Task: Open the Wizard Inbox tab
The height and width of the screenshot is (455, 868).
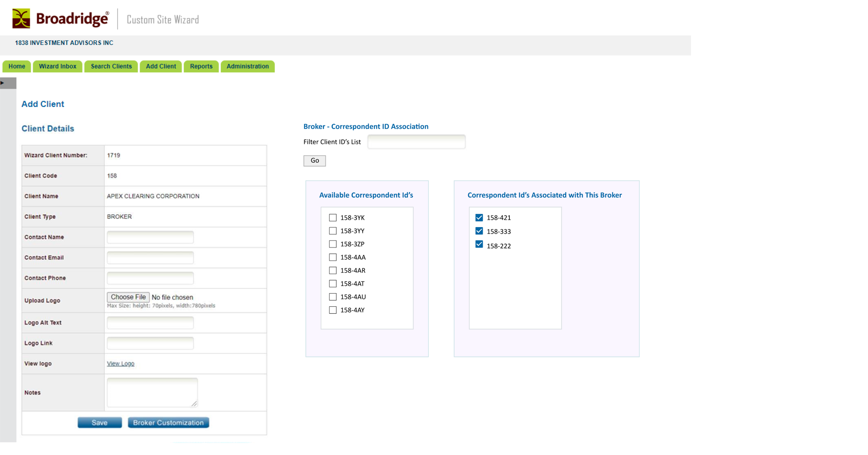Action: pyautogui.click(x=58, y=66)
